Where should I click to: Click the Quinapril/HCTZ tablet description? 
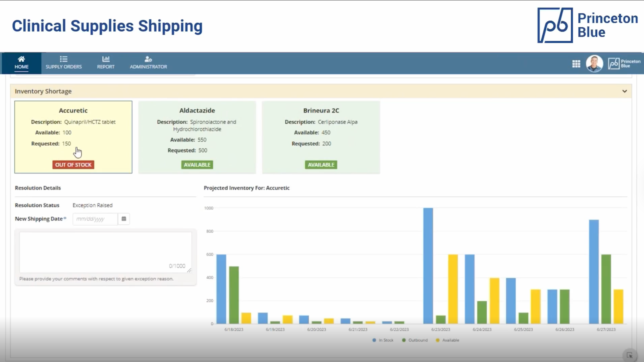click(x=90, y=122)
